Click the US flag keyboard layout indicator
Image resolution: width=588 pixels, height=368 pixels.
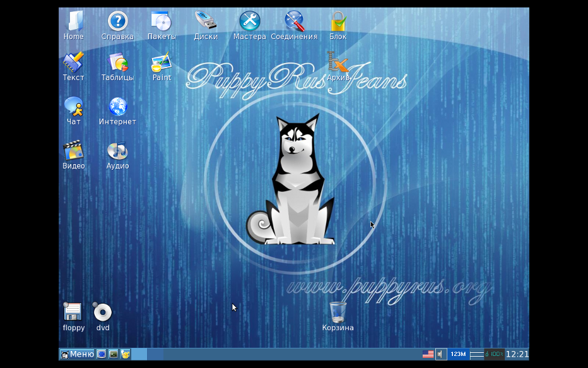[428, 354]
